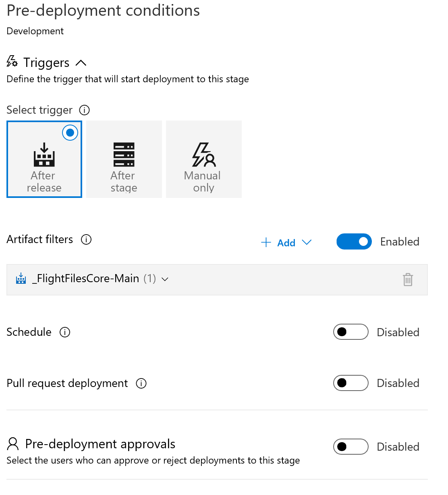Click the build artifact icon beside _FlightFilesCore-Main
The width and height of the screenshot is (448, 495).
(21, 279)
